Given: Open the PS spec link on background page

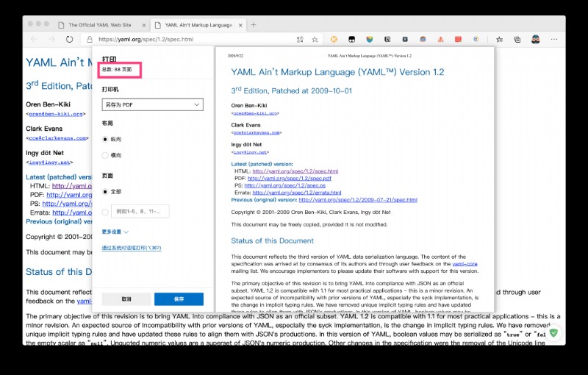Looking at the screenshot, I should pyautogui.click(x=67, y=204).
